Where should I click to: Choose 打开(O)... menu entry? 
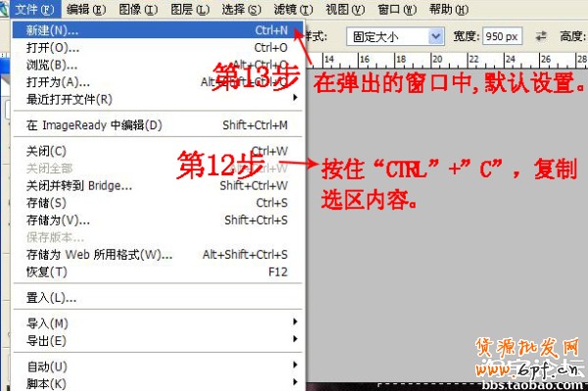click(x=158, y=48)
